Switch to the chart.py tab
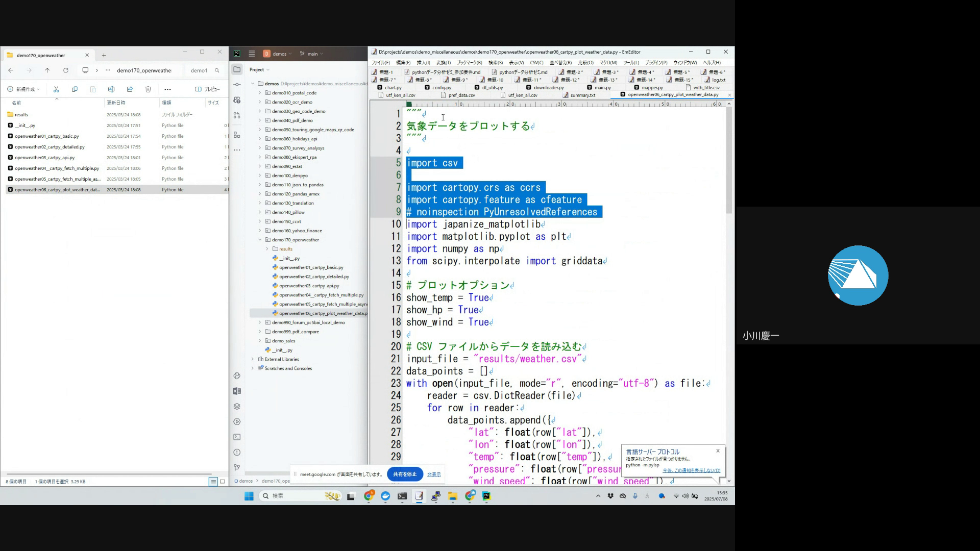This screenshot has height=551, width=980. tap(393, 88)
